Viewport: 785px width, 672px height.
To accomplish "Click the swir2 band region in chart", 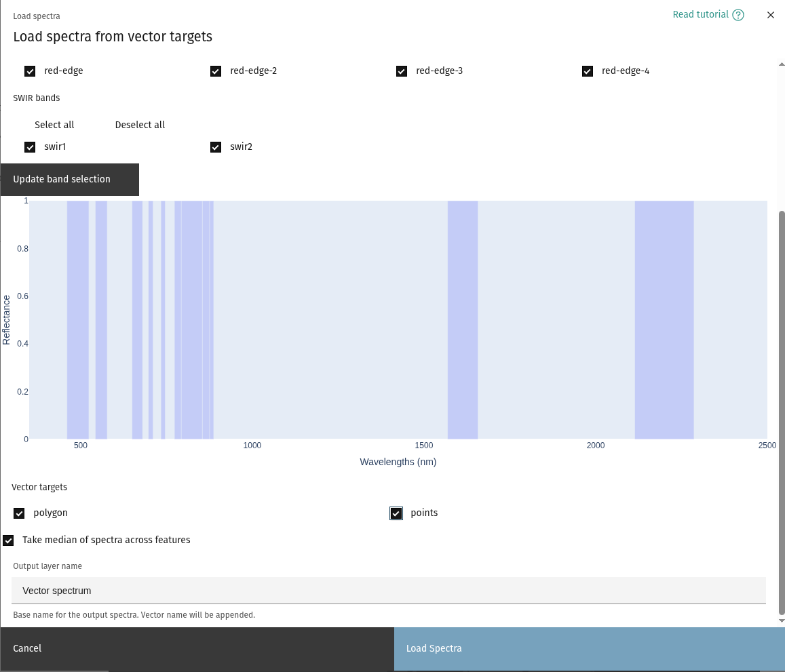I will 664,319.
